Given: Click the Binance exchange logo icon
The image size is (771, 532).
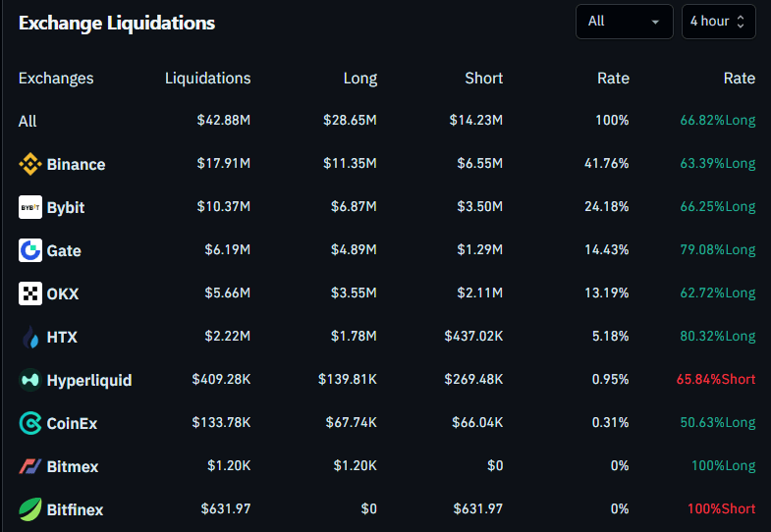Looking at the screenshot, I should point(30,164).
